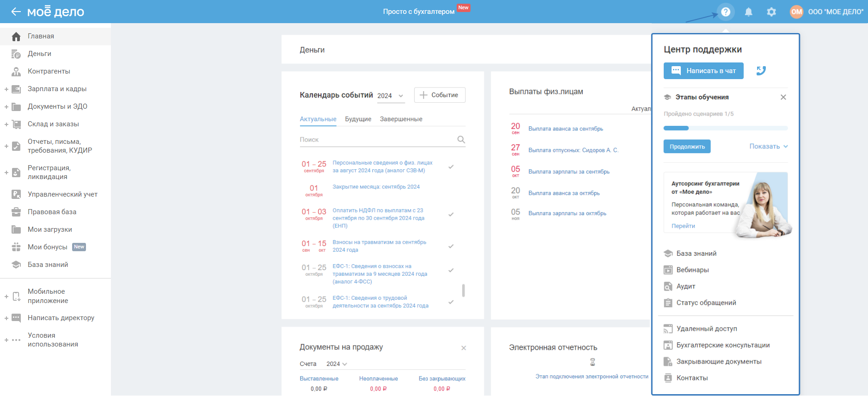Click the Удаленный доступ icon in the support panel
Image resolution: width=868 pixels, height=396 pixels.
pyautogui.click(x=668, y=329)
